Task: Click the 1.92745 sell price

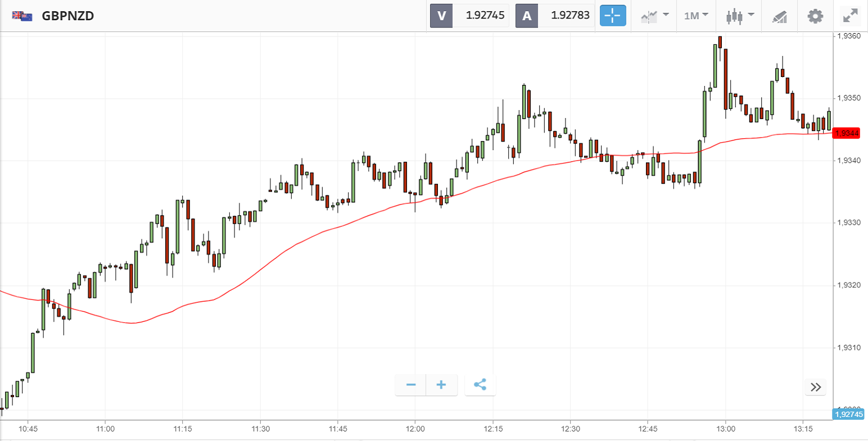Action: coord(485,16)
